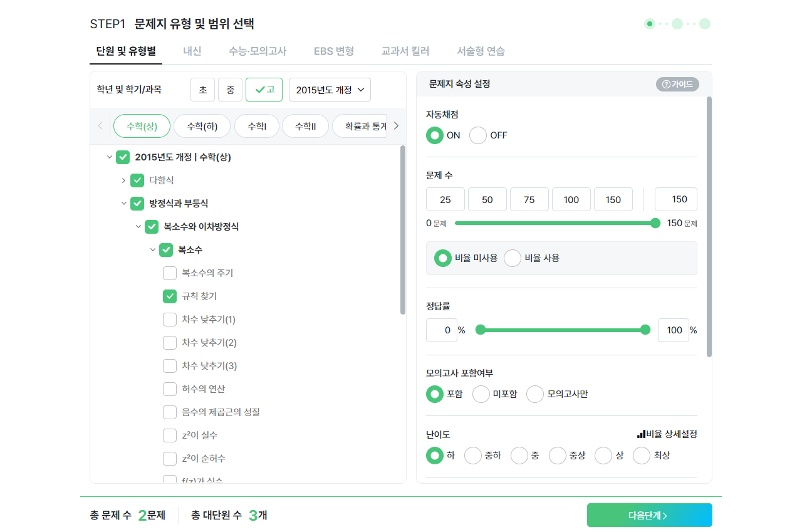Viewport: 802px width, 532px height.
Task: Click the minimum 정답률 percent input field
Action: [x=442, y=330]
